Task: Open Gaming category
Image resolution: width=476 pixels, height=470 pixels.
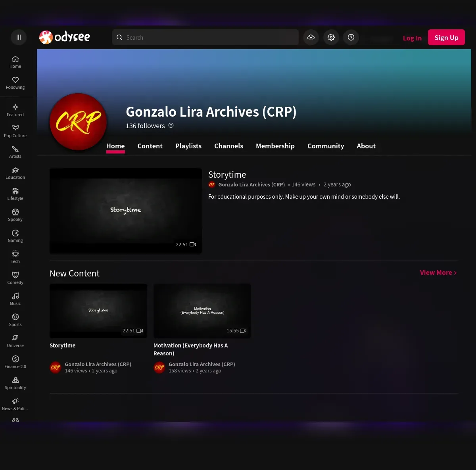Action: (x=15, y=236)
